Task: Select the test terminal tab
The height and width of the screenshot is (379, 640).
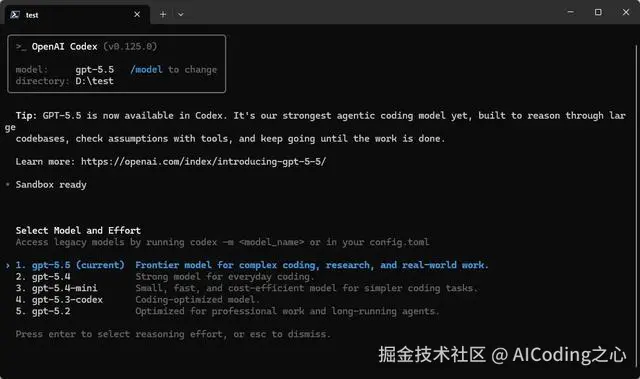Action: (78, 15)
